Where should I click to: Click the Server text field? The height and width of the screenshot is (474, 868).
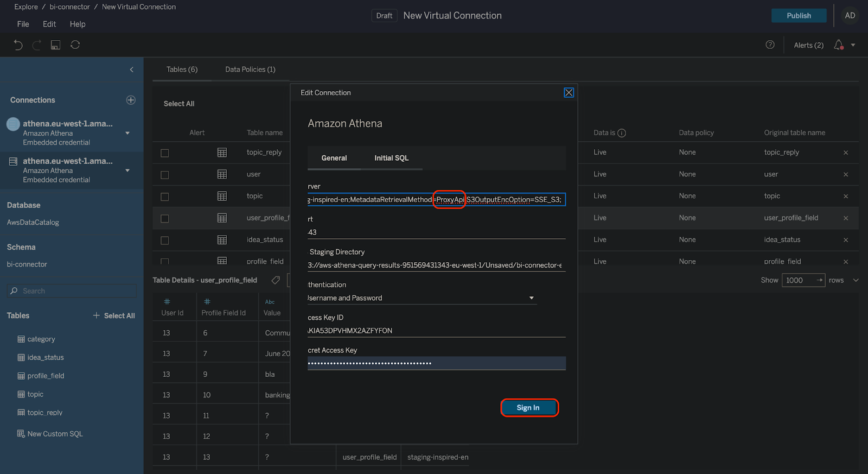[437, 200]
